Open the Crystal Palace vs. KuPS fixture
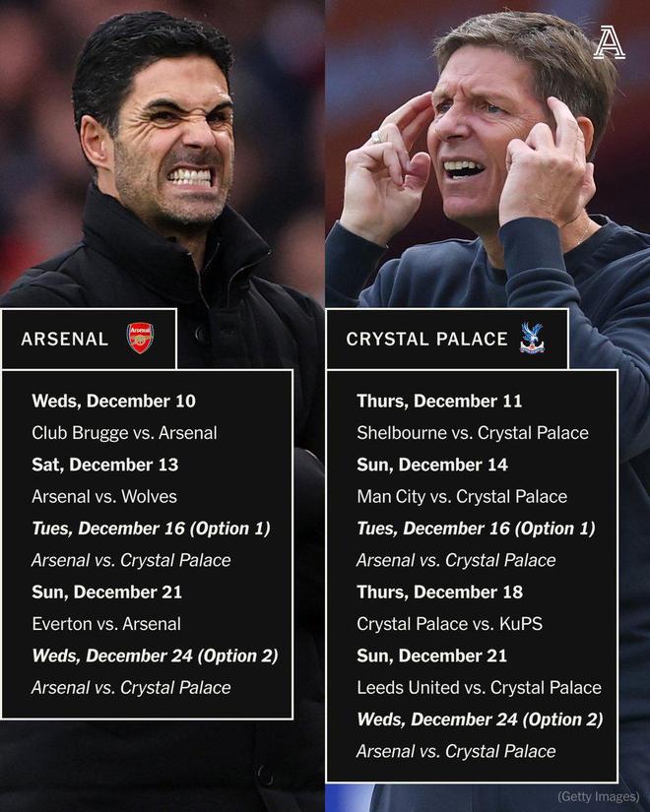The width and height of the screenshot is (650, 812). [x=449, y=623]
